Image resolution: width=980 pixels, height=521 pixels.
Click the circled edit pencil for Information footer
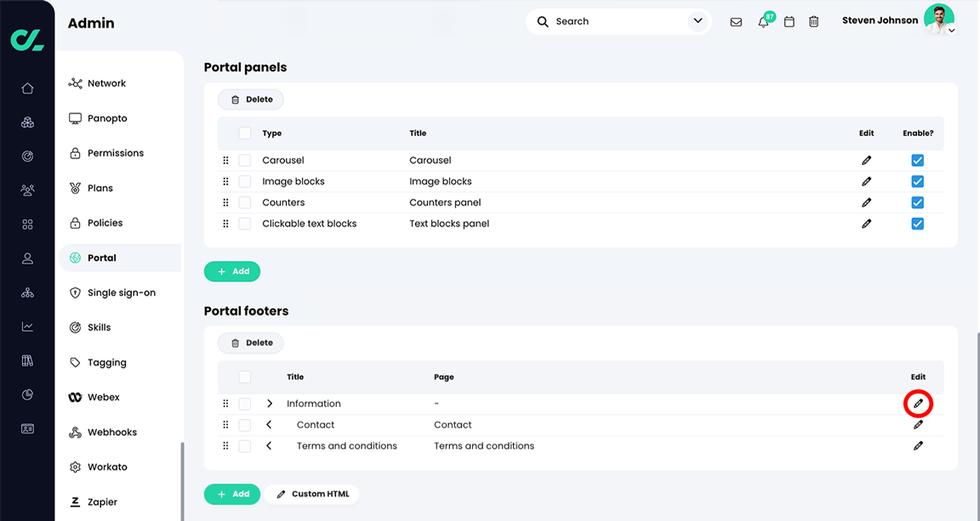click(x=918, y=403)
